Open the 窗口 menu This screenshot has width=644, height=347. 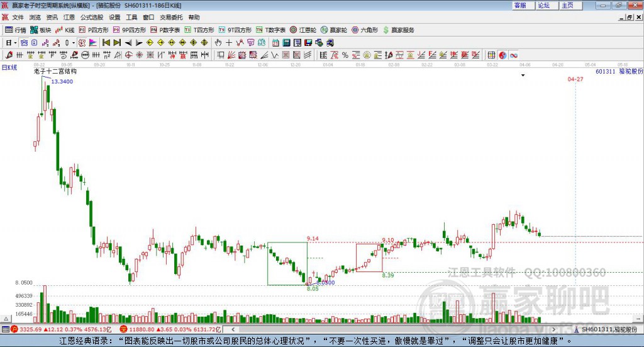tap(148, 17)
